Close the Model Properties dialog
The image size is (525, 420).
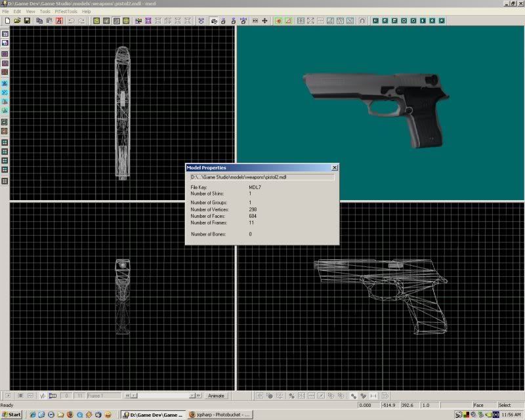point(335,168)
